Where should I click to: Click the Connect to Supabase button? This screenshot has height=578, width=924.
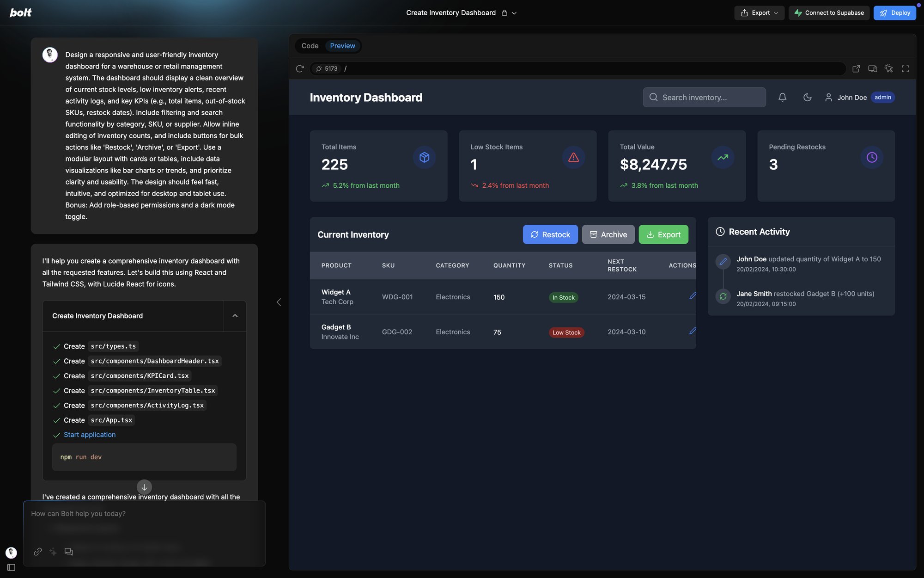pos(829,12)
